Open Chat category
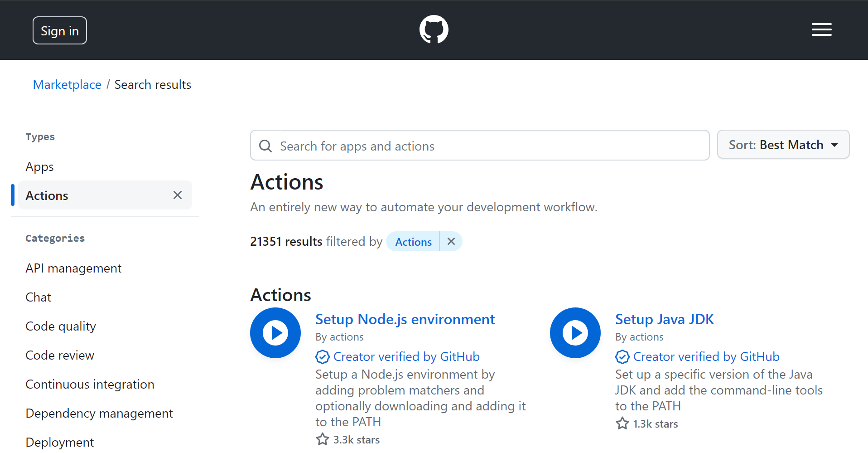Viewport: 868px width, 453px height. click(x=39, y=297)
